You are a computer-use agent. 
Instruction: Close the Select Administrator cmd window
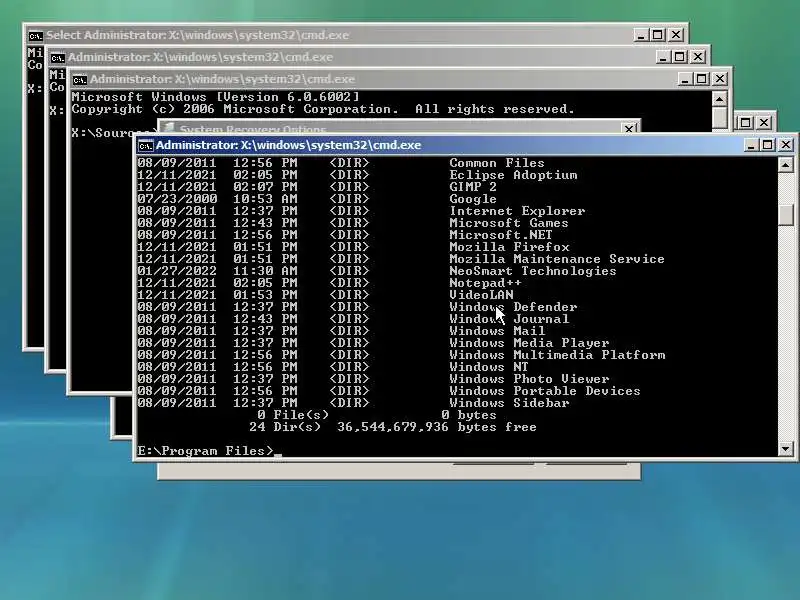click(x=676, y=35)
